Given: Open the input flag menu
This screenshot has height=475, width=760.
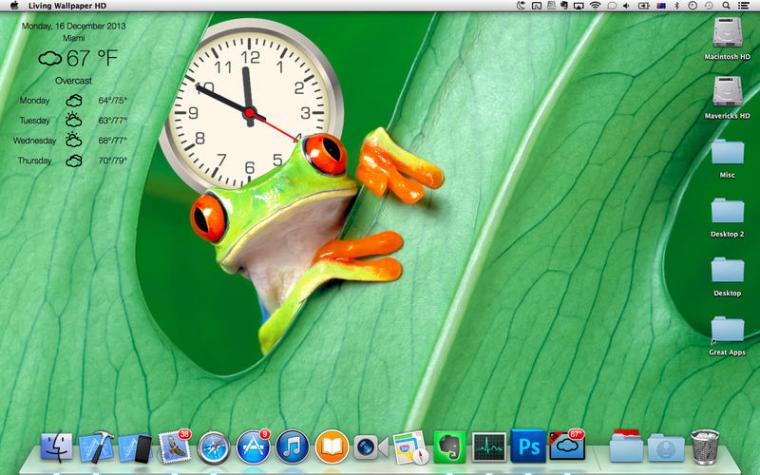Looking at the screenshot, I should coord(662,5).
